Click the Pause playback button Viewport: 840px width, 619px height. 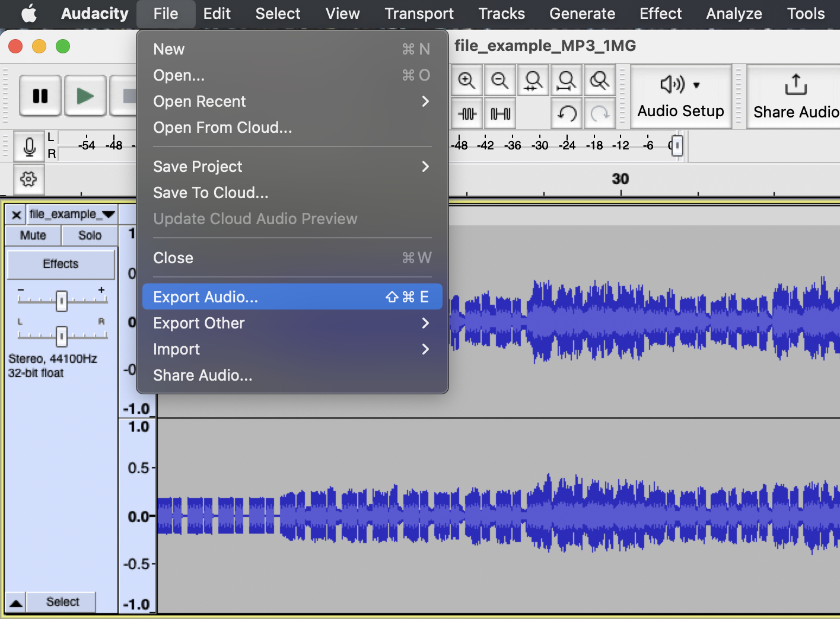coord(40,95)
